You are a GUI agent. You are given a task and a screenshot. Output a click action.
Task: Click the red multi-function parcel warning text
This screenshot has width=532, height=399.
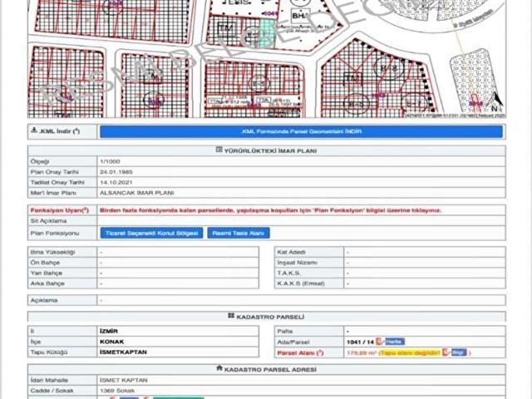[x=270, y=210]
